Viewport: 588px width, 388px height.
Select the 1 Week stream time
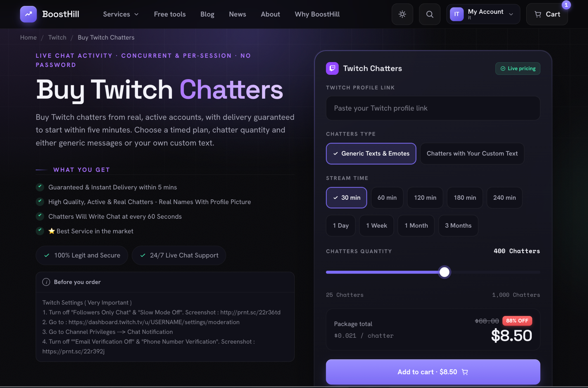coord(376,226)
